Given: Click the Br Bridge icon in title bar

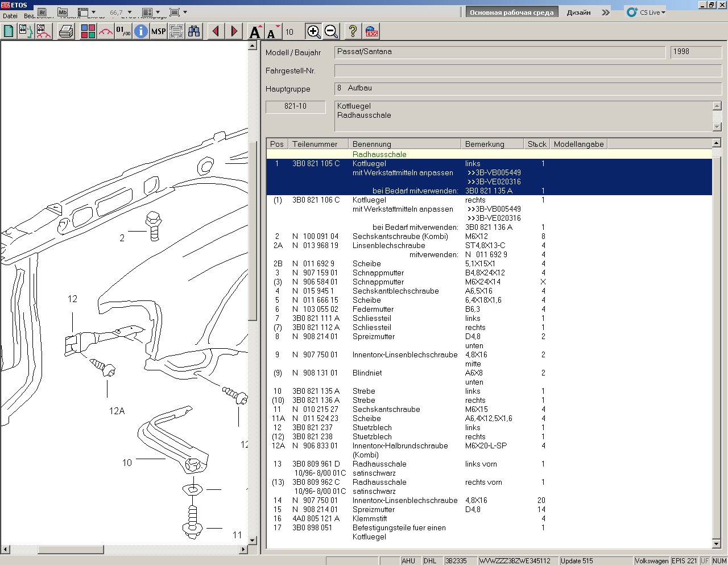Looking at the screenshot, I should pyautogui.click(x=42, y=12).
